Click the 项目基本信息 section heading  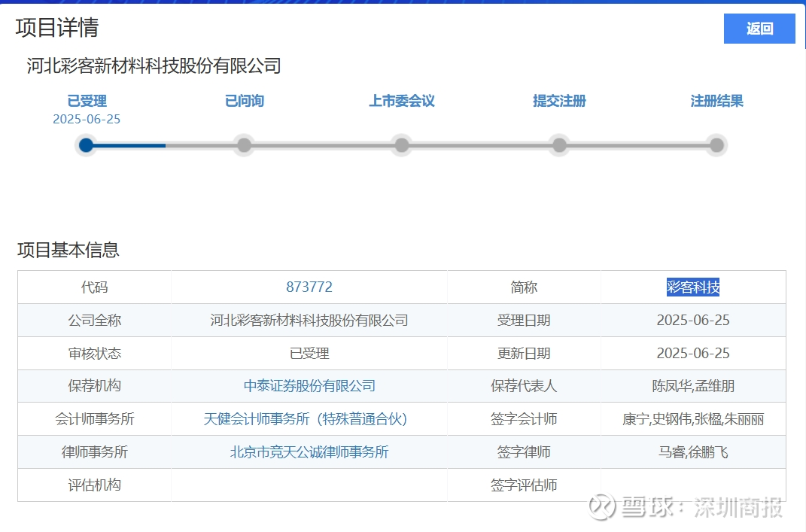point(68,250)
